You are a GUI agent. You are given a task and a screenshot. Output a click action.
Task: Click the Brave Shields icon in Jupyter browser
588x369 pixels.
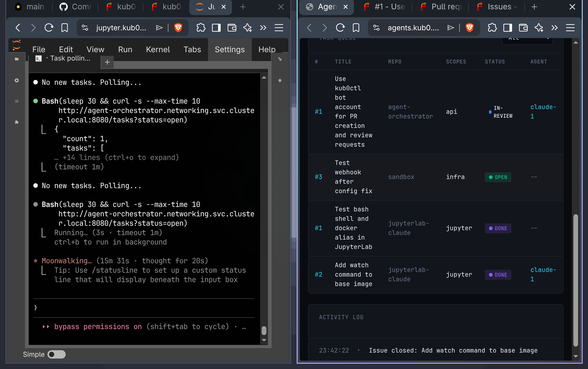point(178,28)
